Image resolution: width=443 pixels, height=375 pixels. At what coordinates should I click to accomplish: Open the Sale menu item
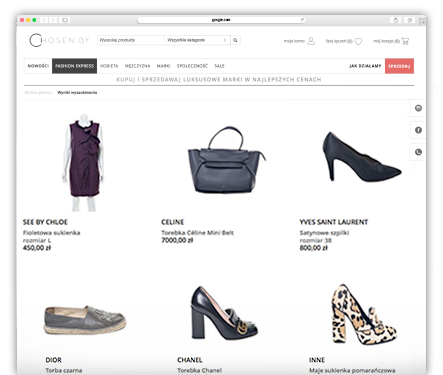tap(219, 66)
